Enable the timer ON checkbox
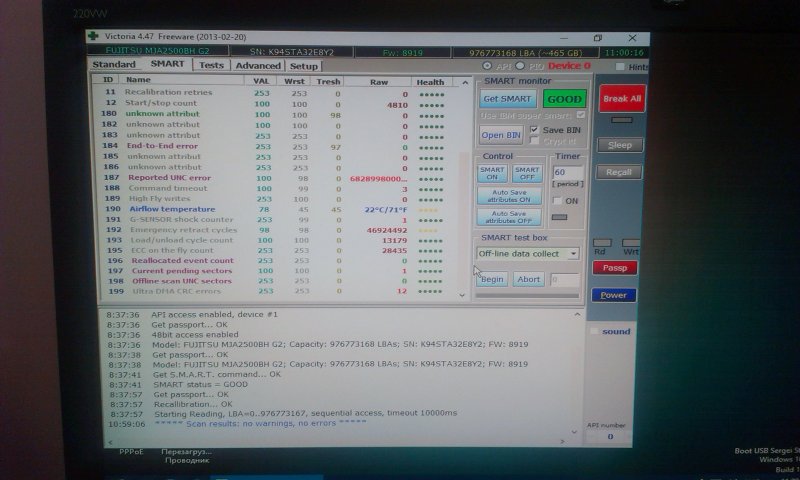This screenshot has width=800, height=480. click(x=559, y=200)
